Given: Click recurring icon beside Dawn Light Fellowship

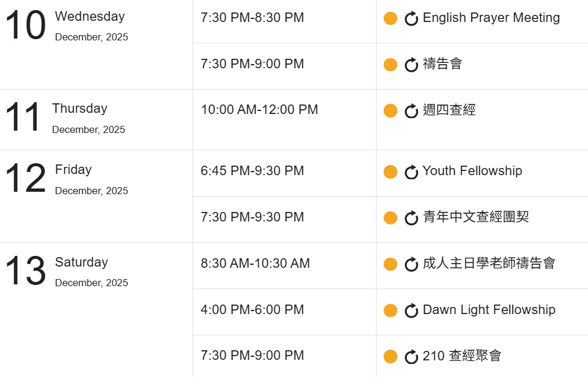Looking at the screenshot, I should (411, 311).
